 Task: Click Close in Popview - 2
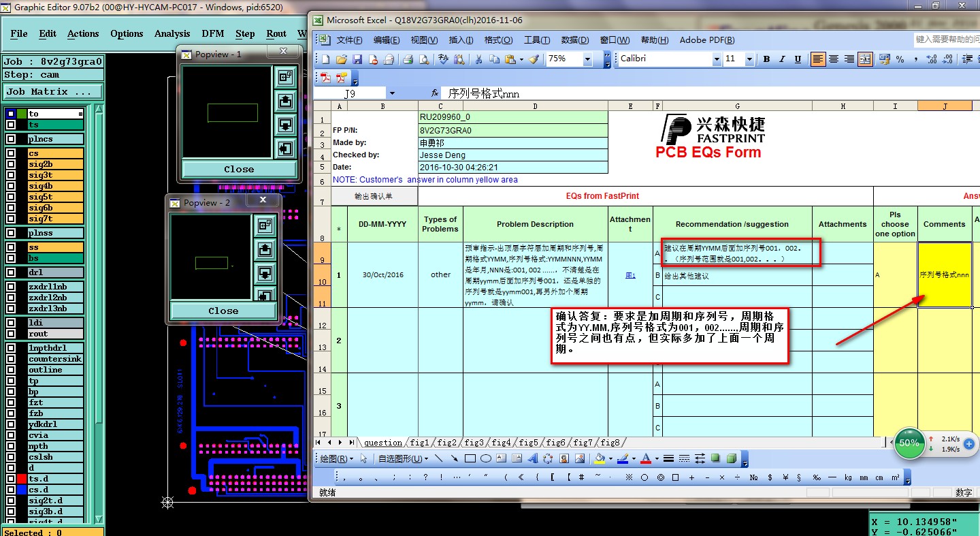223,311
